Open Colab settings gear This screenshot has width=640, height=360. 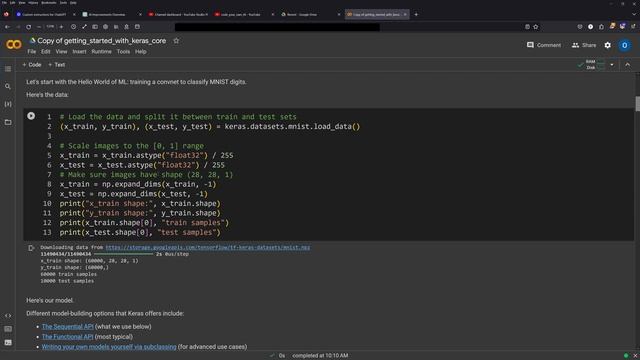608,45
